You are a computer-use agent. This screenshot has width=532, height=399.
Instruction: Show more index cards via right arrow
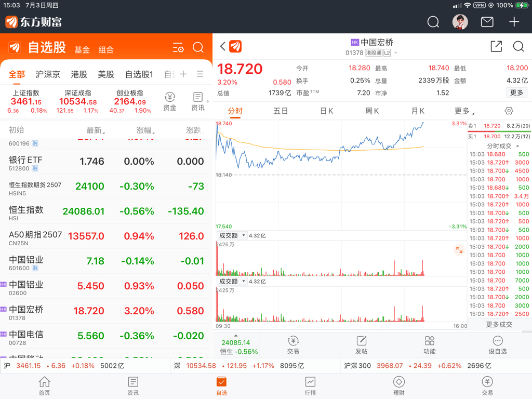click(x=208, y=101)
